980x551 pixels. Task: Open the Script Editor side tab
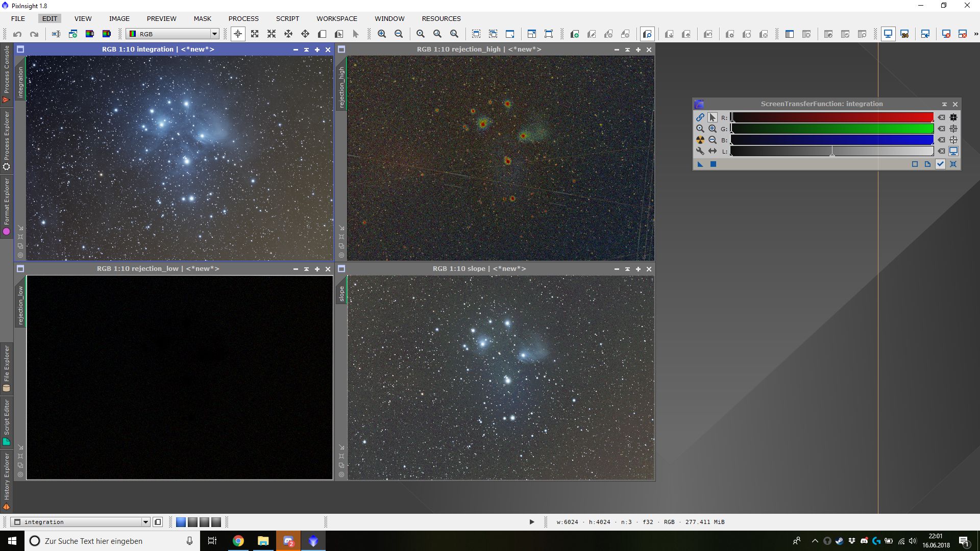[x=7, y=422]
